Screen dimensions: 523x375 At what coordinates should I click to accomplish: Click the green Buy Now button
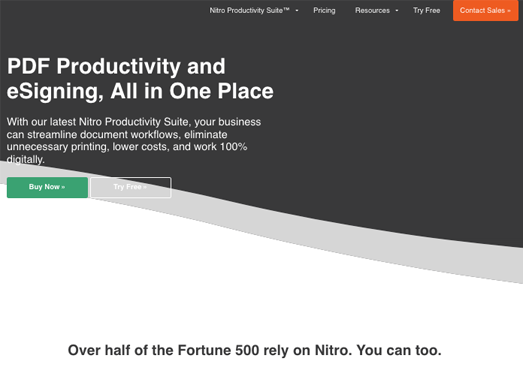(47, 187)
